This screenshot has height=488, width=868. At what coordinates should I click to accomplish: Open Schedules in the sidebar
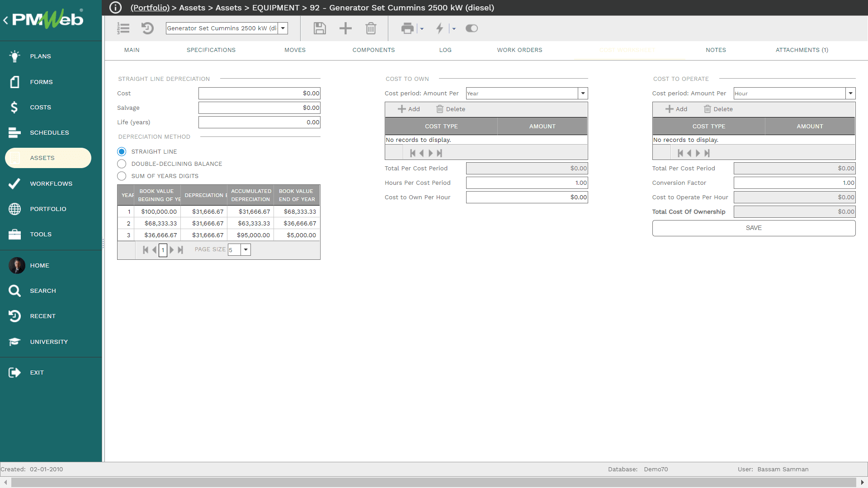point(49,132)
